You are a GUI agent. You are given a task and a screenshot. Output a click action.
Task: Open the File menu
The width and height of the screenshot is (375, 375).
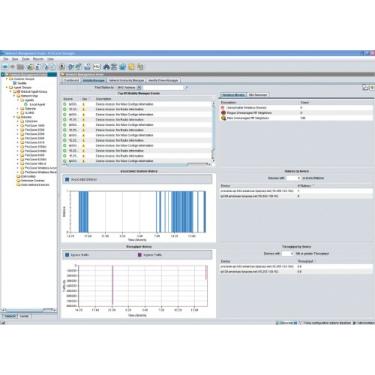click(6, 59)
